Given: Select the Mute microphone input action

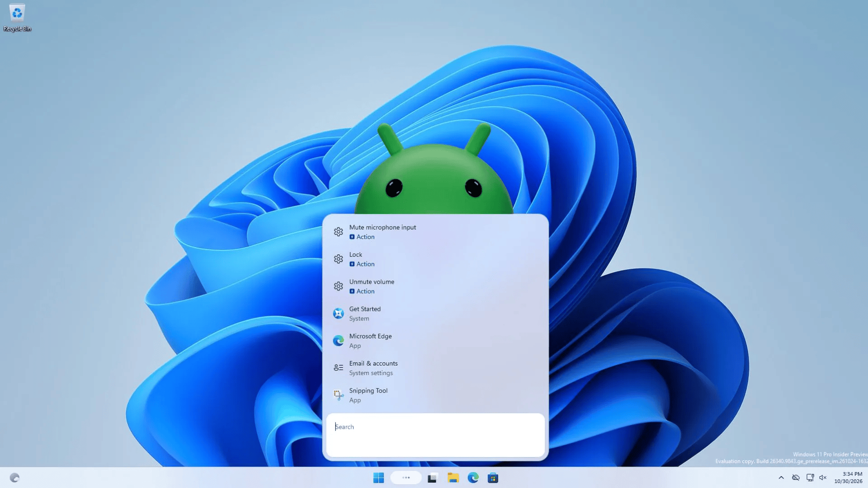Looking at the screenshot, I should point(435,232).
